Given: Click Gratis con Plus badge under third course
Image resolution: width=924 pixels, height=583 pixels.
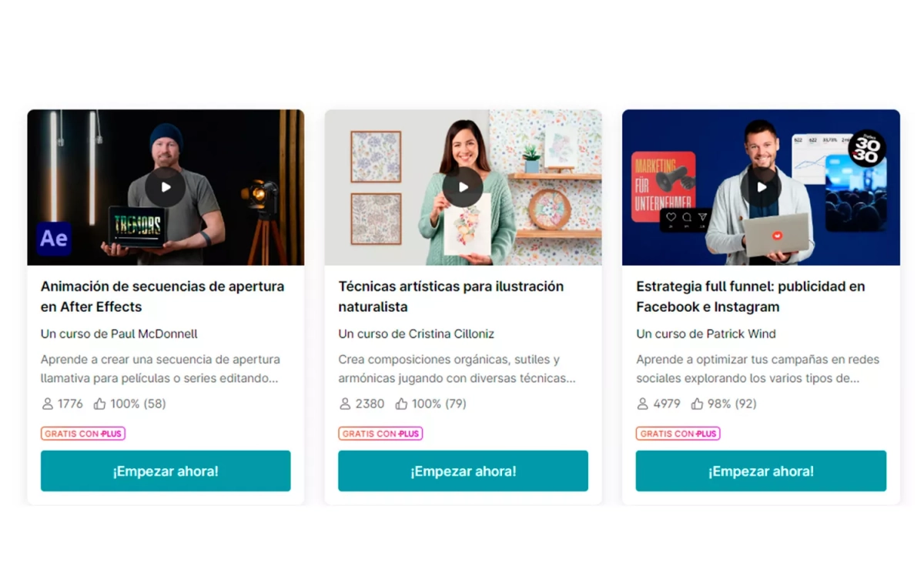Looking at the screenshot, I should tap(678, 434).
